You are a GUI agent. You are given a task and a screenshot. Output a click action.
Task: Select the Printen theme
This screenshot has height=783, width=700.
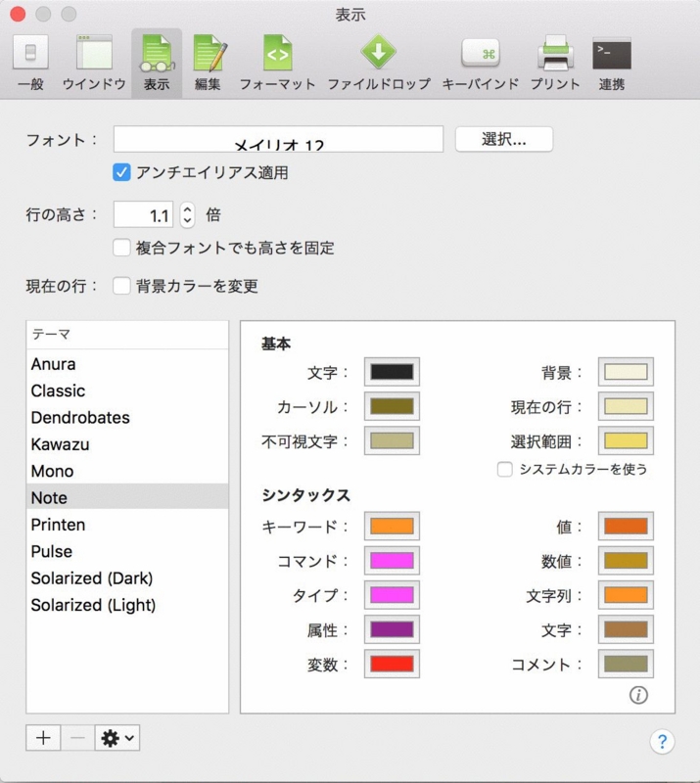click(127, 525)
